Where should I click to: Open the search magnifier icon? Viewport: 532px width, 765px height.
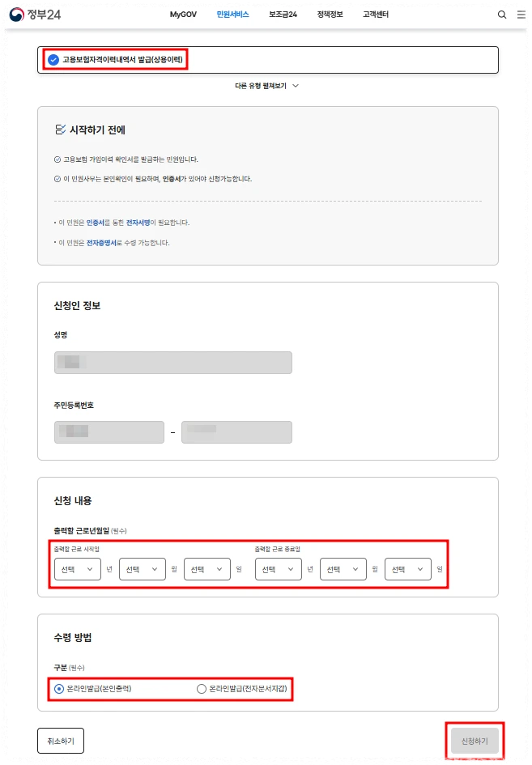tap(502, 15)
